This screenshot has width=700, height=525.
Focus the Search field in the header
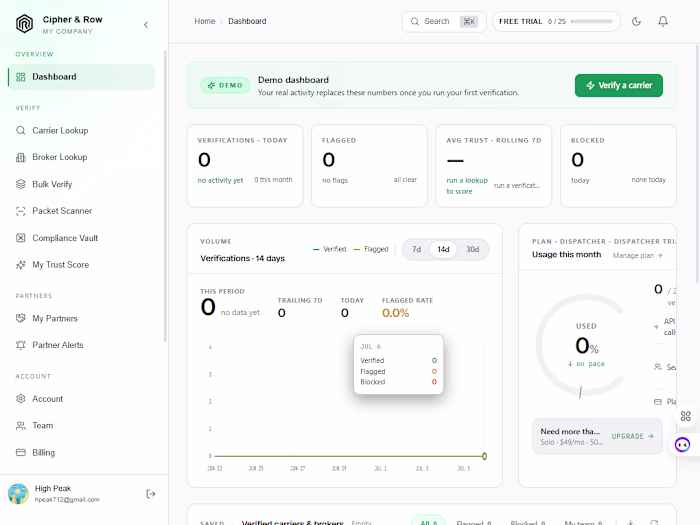click(444, 21)
